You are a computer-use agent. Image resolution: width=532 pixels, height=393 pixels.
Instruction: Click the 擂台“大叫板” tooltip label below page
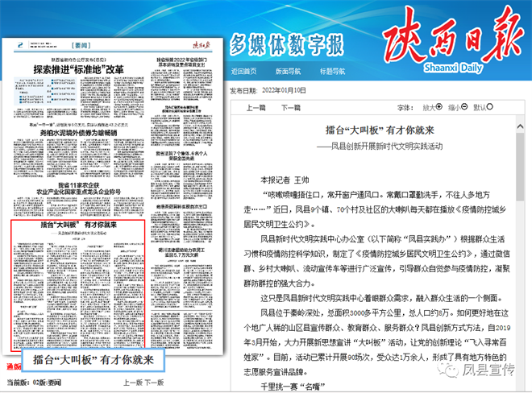(x=91, y=360)
